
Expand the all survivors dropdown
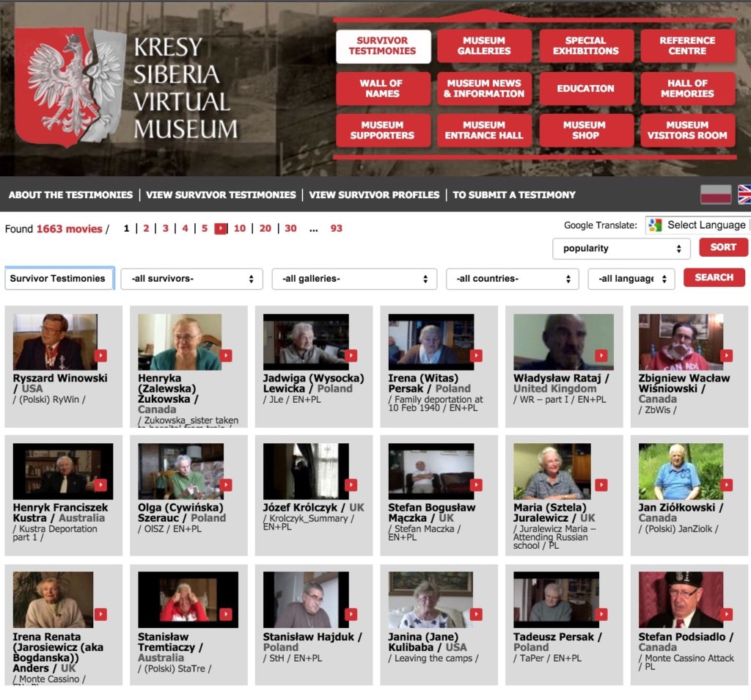[191, 279]
